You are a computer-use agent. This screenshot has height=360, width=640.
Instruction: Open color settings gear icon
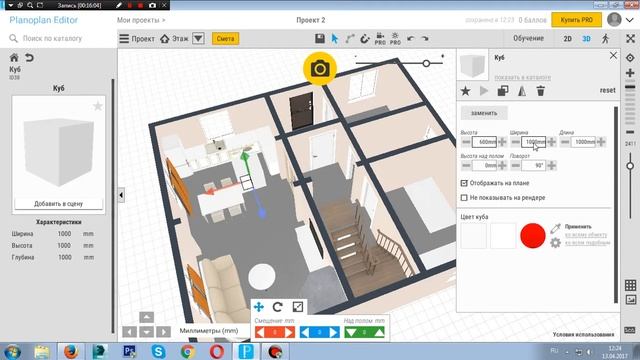point(555,242)
